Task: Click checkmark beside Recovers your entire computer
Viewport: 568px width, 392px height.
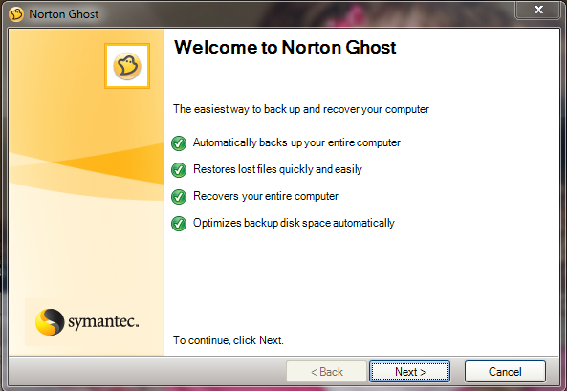Action: [x=179, y=197]
